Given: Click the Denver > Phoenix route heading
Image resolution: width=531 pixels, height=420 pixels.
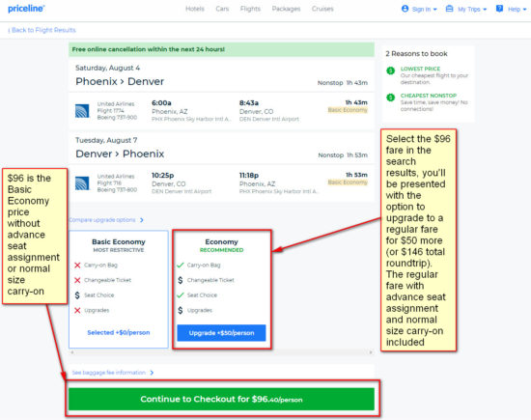Looking at the screenshot, I should (120, 154).
